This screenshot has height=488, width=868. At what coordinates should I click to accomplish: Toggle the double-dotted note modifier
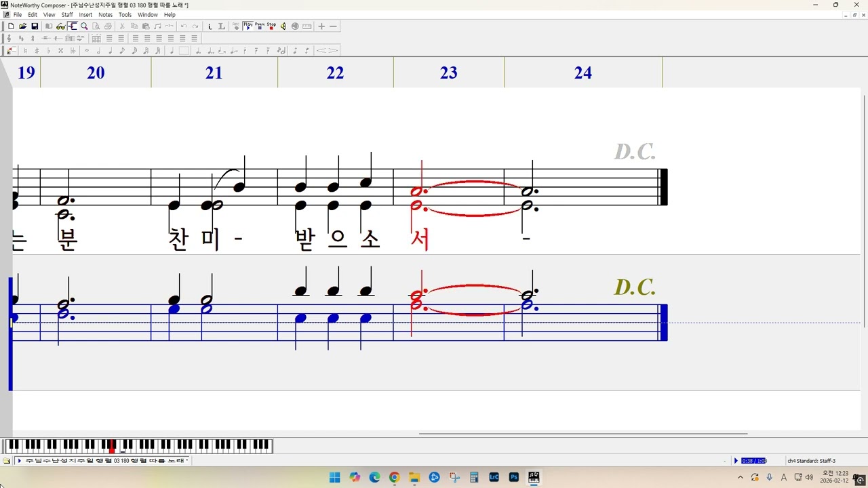pos(210,51)
